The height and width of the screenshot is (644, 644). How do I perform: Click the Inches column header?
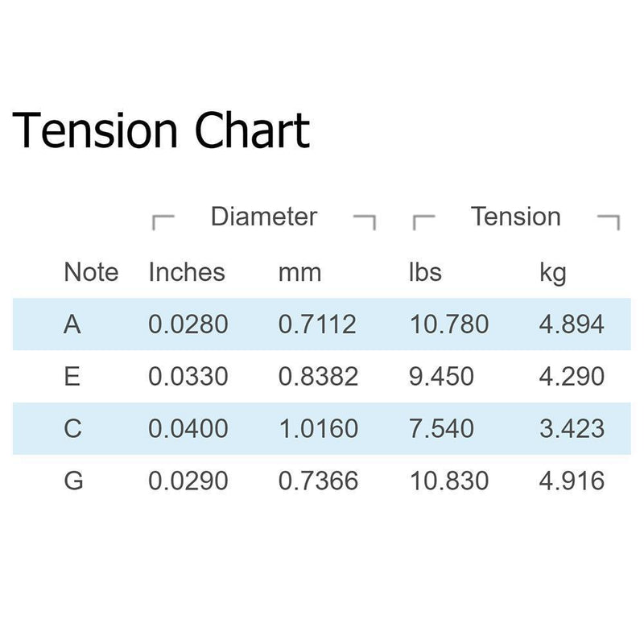[x=187, y=272]
